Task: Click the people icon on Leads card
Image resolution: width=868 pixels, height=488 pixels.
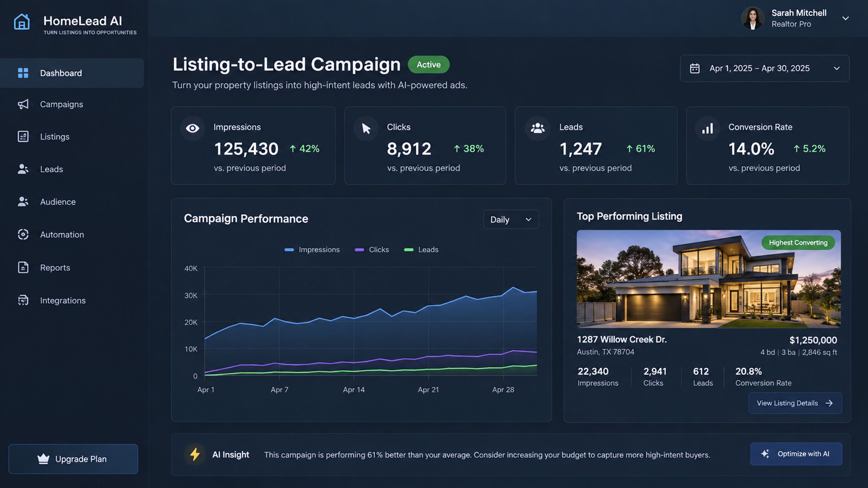Action: [537, 128]
